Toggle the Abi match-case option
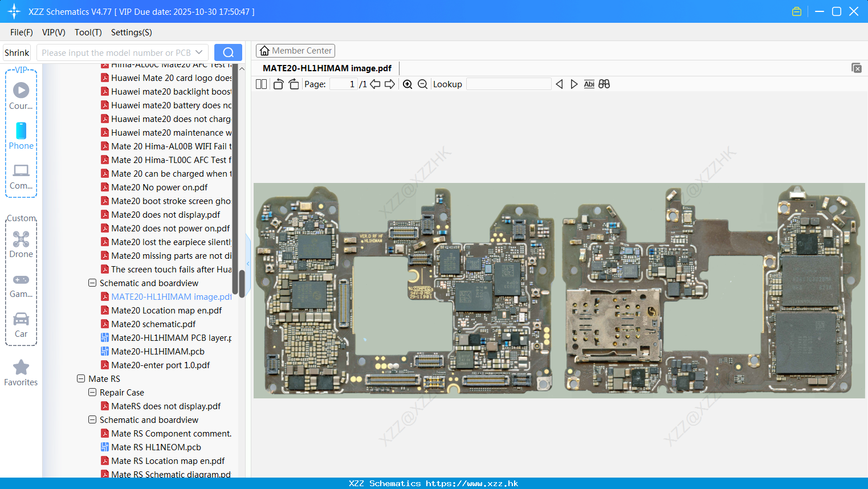 pos(589,84)
